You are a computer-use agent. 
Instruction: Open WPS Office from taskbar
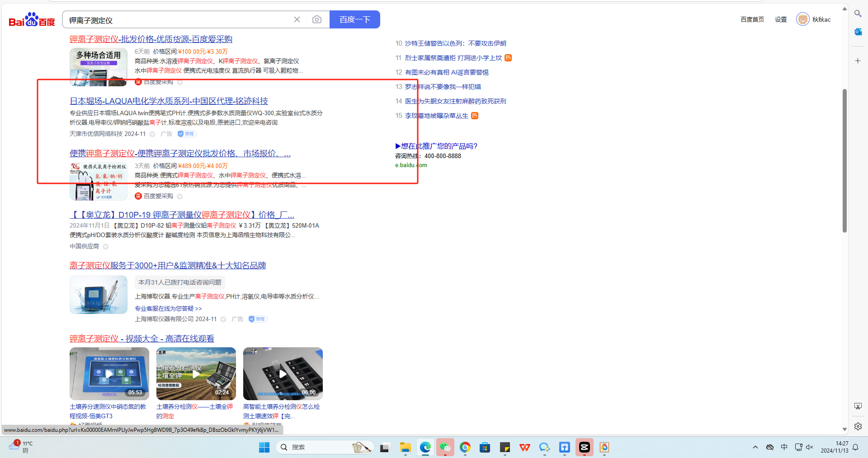(x=525, y=447)
